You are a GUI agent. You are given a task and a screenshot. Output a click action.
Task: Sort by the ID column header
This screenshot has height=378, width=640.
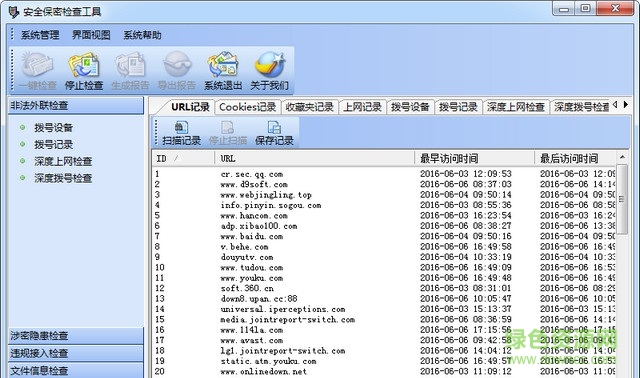pos(183,158)
